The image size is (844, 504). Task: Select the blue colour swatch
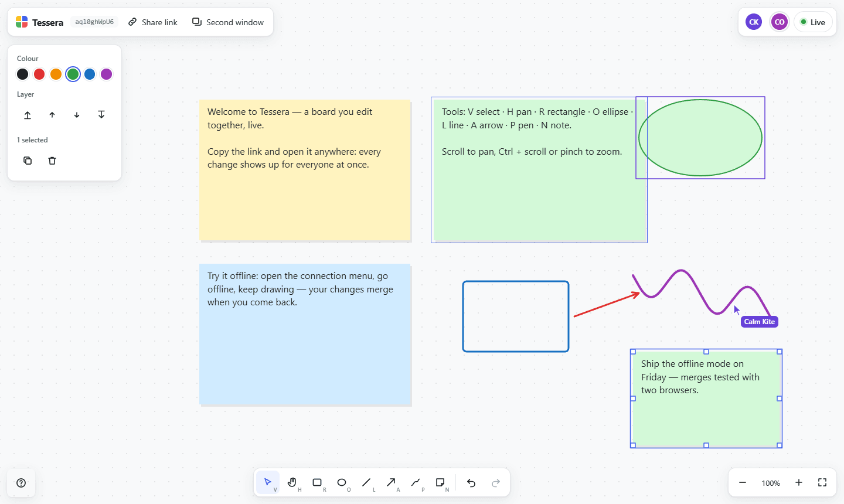[90, 74]
